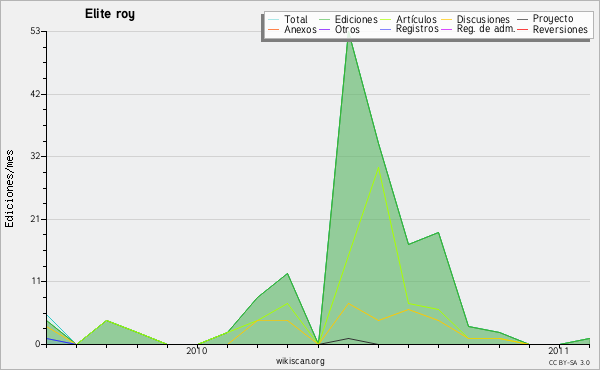Click the y-axis value 11
The width and height of the screenshot is (600, 370).
[x=36, y=282]
